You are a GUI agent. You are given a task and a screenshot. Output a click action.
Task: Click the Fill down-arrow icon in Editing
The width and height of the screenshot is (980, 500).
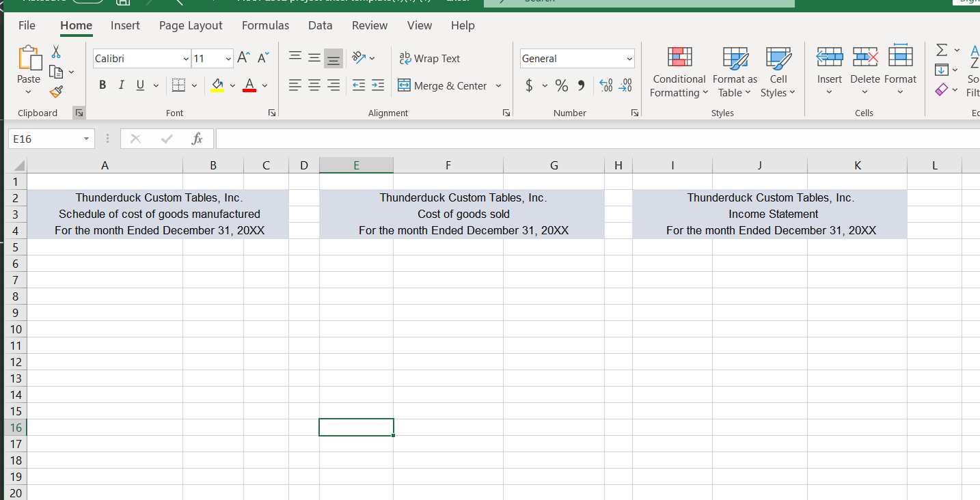point(941,70)
